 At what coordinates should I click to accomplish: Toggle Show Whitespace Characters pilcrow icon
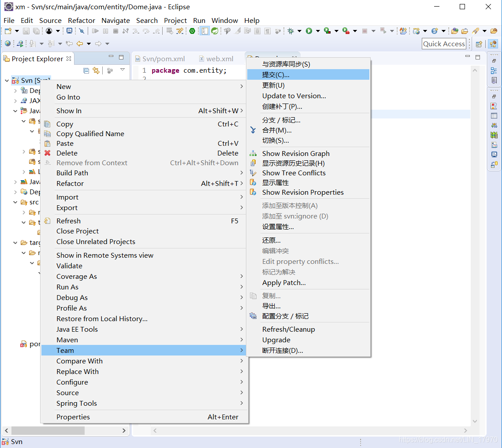(268, 31)
